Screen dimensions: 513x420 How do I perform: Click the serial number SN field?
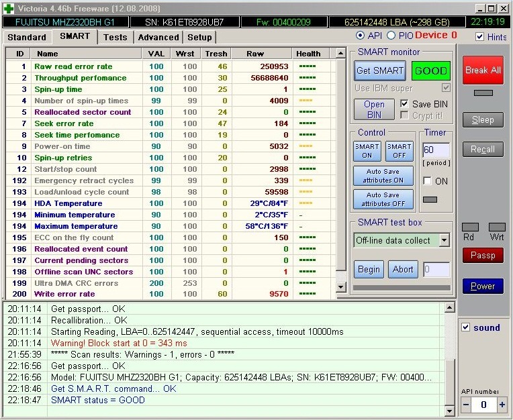pos(185,22)
